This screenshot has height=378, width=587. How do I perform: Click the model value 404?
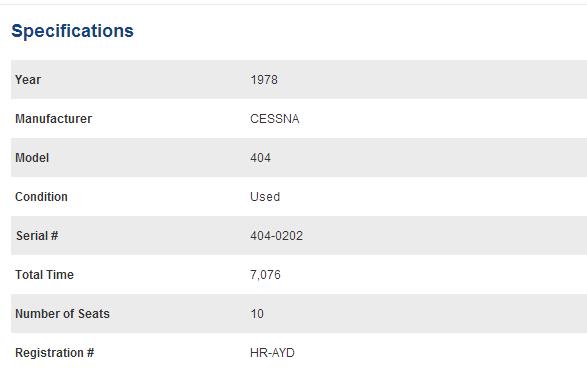pyautogui.click(x=260, y=158)
